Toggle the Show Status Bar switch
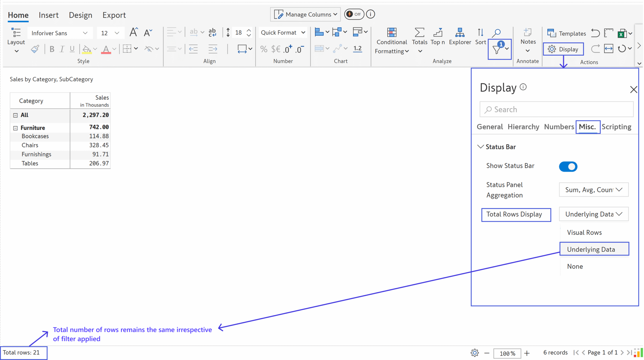This screenshot has width=644, height=360. coord(568,166)
